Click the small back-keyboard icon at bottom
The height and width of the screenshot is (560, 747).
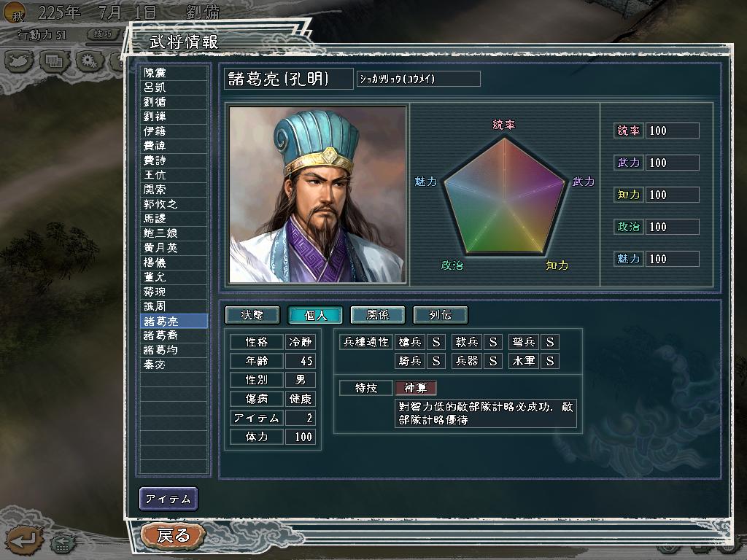click(x=63, y=543)
